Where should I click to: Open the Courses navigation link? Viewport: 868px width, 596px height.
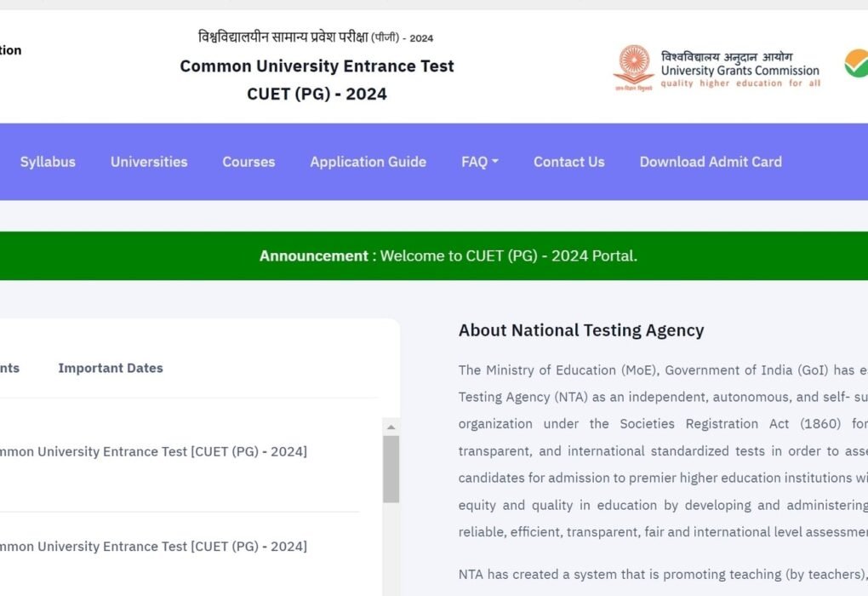(x=248, y=162)
